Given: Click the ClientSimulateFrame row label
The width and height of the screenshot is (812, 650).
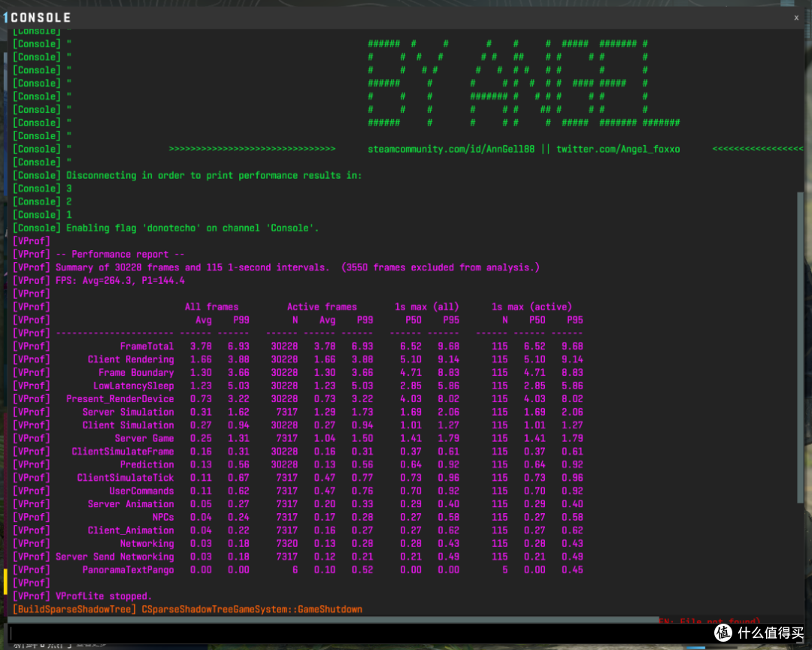Looking at the screenshot, I should pos(123,452).
